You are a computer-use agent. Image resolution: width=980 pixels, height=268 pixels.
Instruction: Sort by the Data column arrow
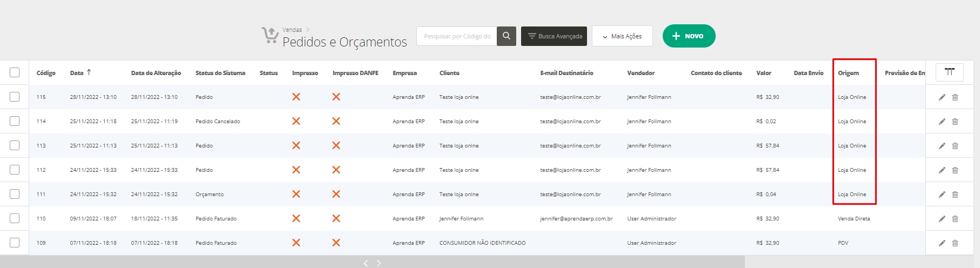point(89,72)
